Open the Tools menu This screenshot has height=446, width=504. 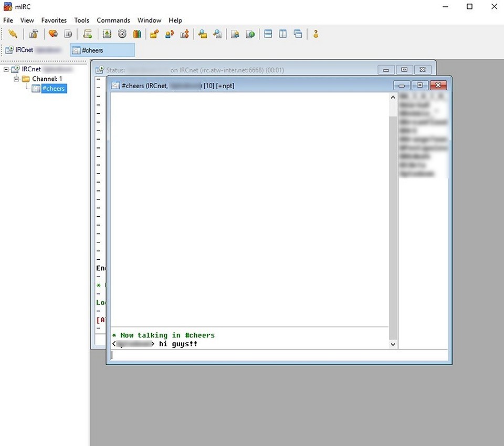pos(82,20)
